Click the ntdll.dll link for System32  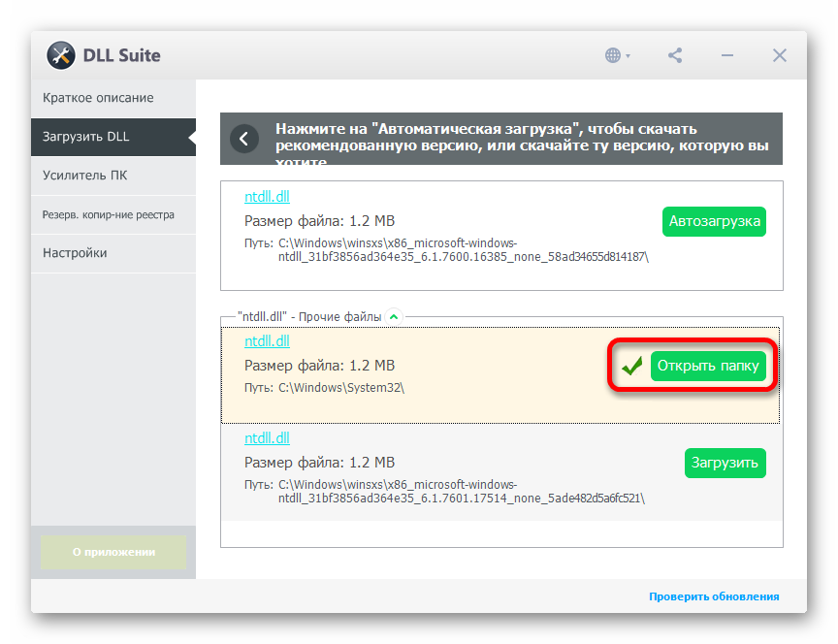(267, 341)
